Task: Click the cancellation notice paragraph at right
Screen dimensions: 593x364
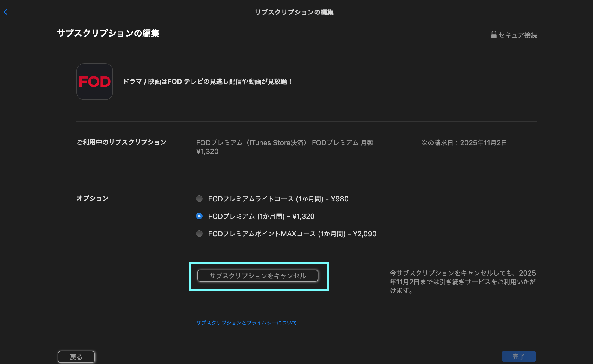Action: (462, 282)
